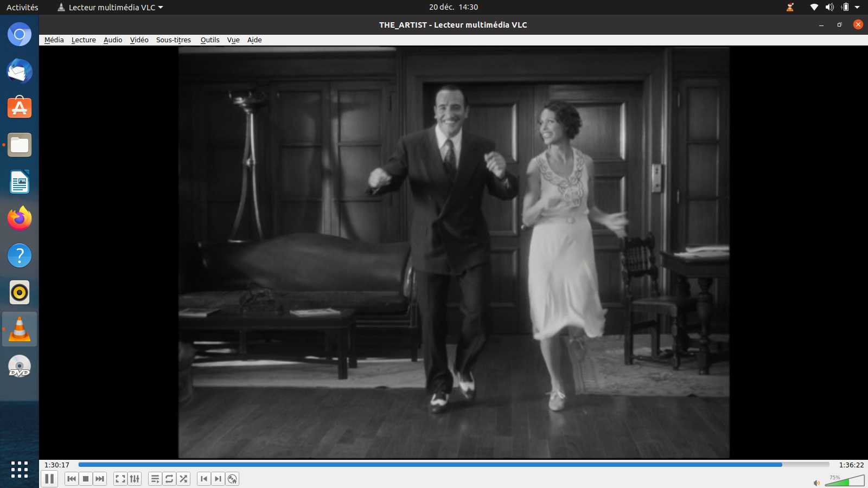
Task: Launch LibreOffice Writer from dock
Action: (x=20, y=182)
